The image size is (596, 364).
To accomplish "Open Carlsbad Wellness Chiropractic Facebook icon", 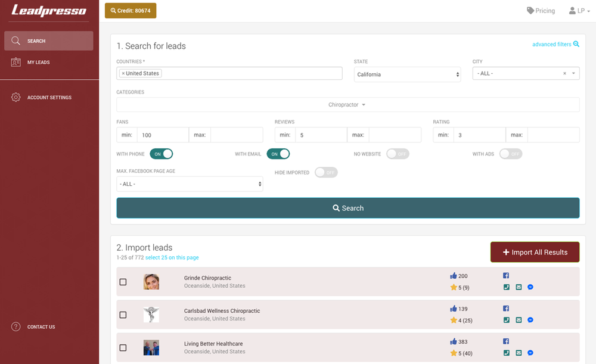I will tap(506, 309).
